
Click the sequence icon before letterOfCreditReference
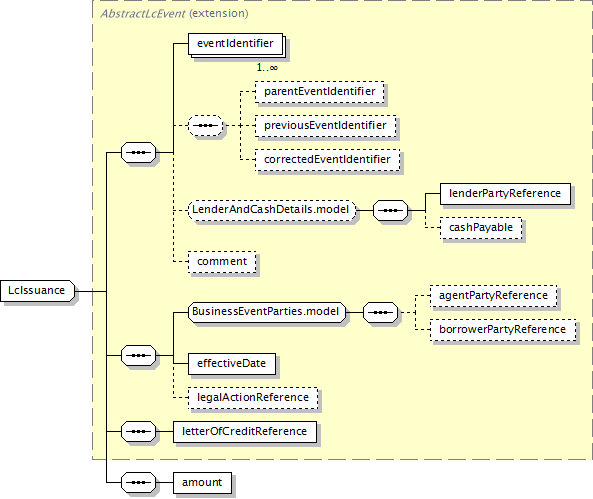138,432
